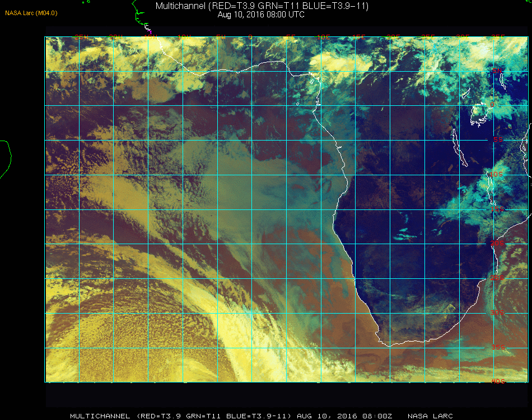Click the orange 'NASA Larc (M04.0)' label
532x420 pixels.
point(31,13)
